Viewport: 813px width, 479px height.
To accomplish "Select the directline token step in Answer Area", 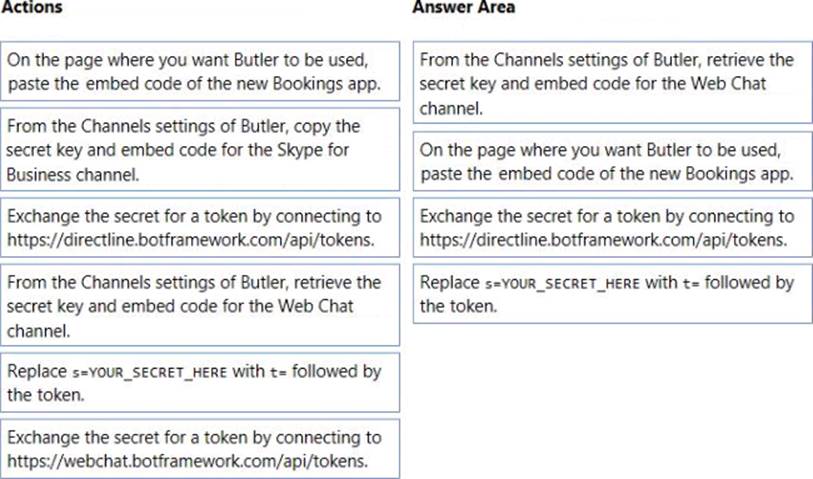I will [612, 227].
